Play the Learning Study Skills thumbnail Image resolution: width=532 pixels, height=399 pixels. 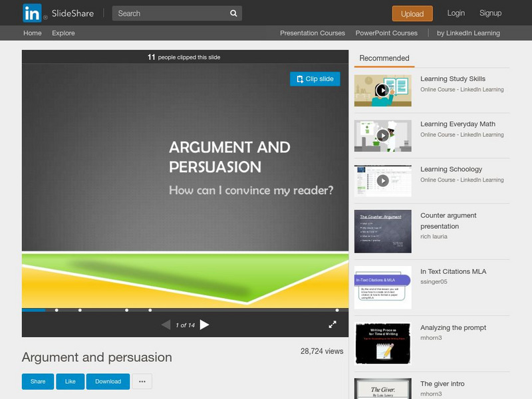[383, 90]
